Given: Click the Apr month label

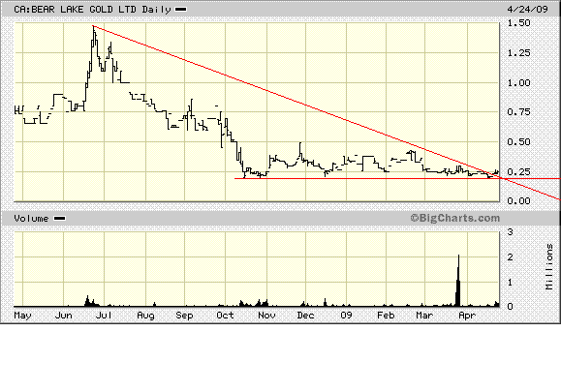Looking at the screenshot, I should 467,316.
